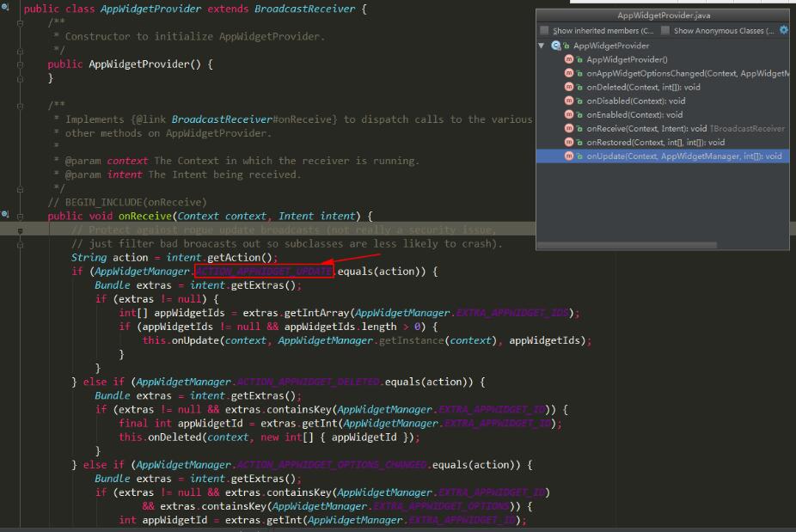Click method icon next to onDeleted entry
The height and width of the screenshot is (532, 796).
[x=569, y=87]
